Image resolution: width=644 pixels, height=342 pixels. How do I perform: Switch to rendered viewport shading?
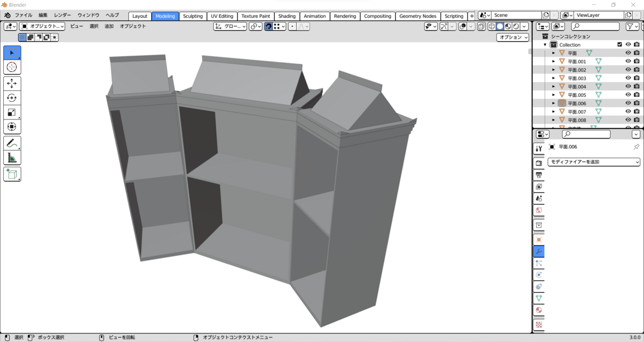point(516,26)
